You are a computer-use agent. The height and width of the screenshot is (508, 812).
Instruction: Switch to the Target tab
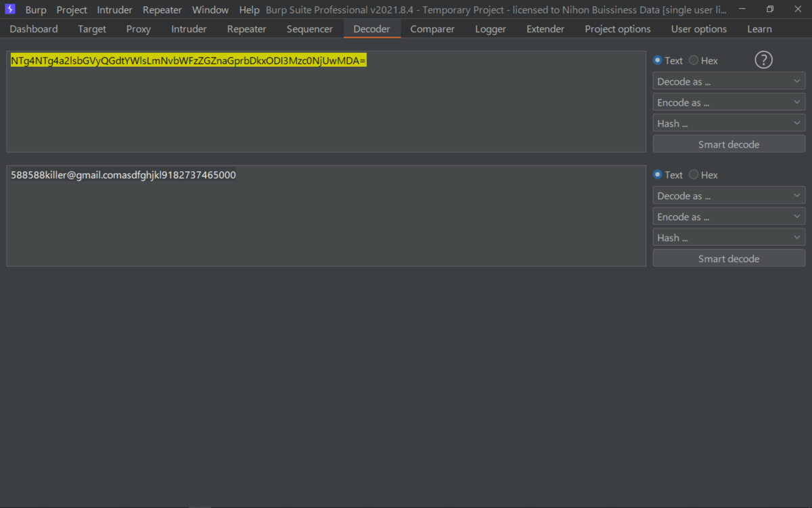click(92, 29)
